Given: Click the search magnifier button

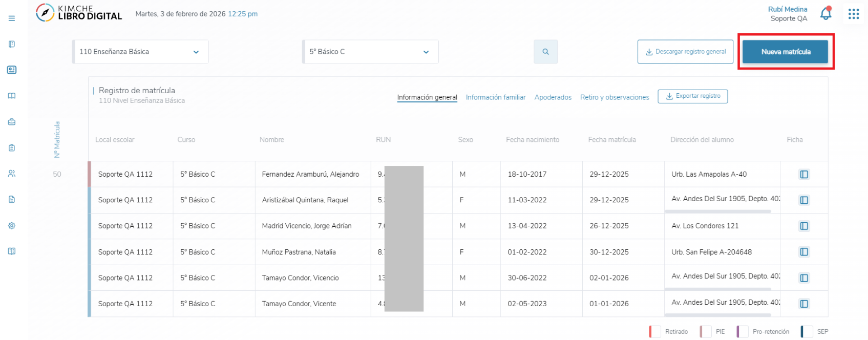Looking at the screenshot, I should 545,52.
